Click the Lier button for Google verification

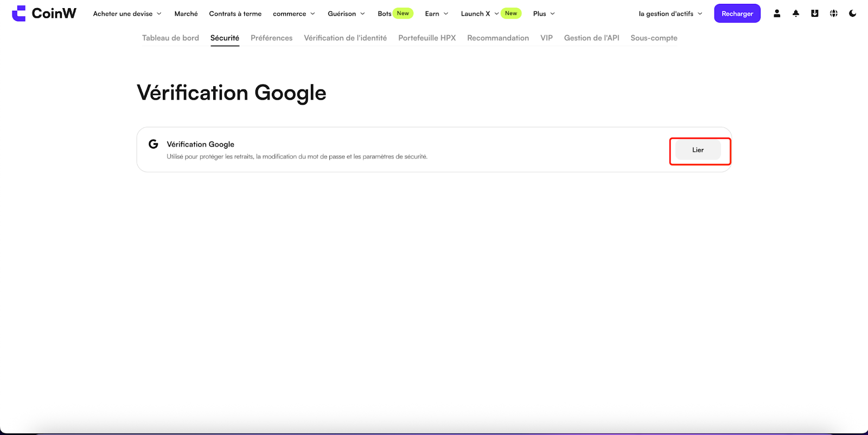coord(698,150)
